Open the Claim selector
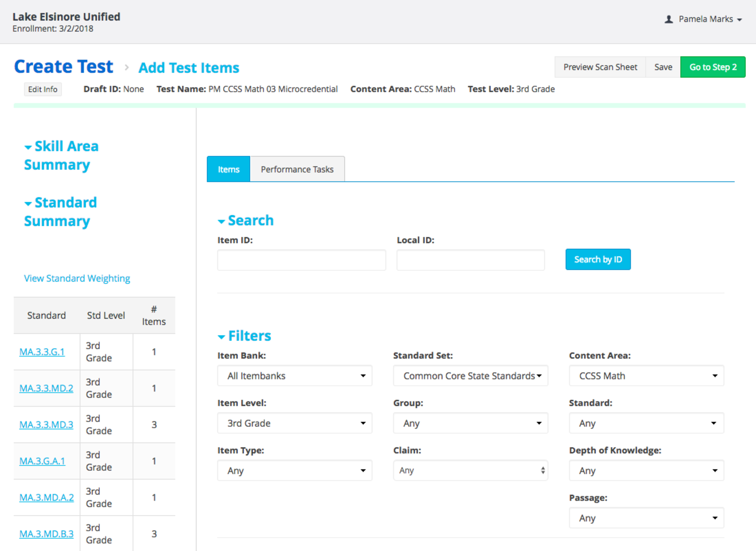This screenshot has width=756, height=551. pos(470,471)
